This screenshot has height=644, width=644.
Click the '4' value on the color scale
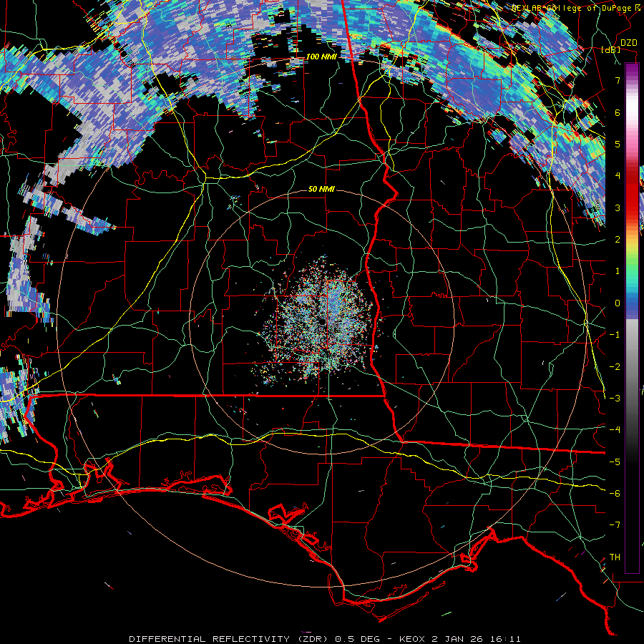[x=618, y=176]
